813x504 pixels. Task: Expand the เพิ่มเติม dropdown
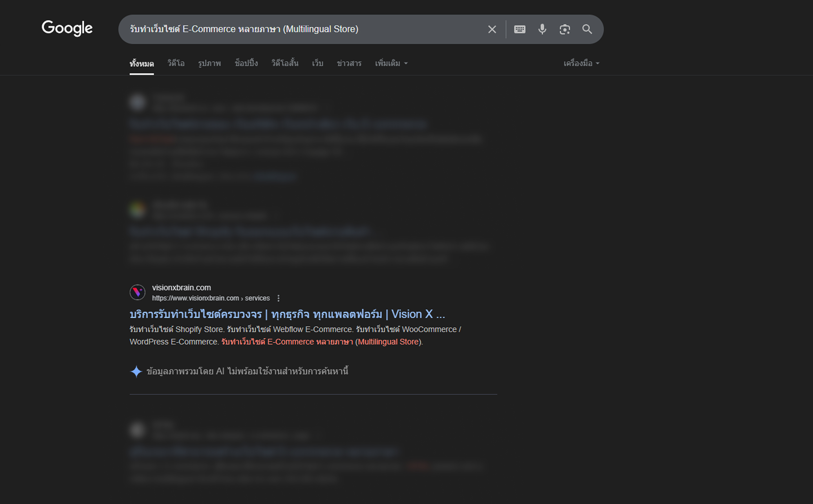(x=391, y=63)
